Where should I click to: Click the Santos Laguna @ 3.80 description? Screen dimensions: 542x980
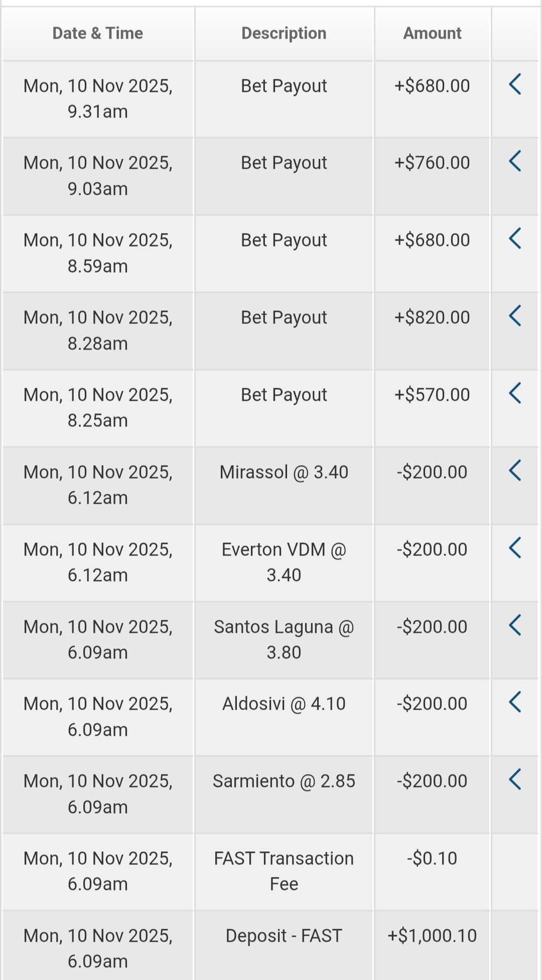284,639
